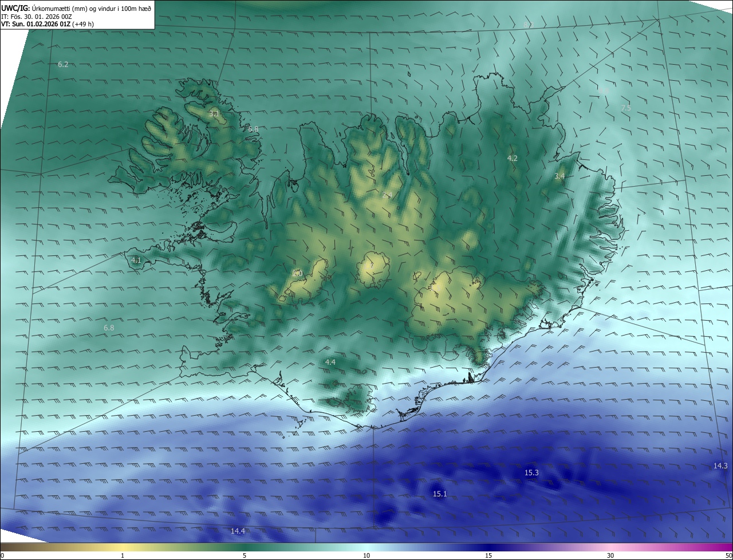The width and height of the screenshot is (733, 560).
Task: Click the 7.5 value off the northeast coast
Action: (626, 108)
